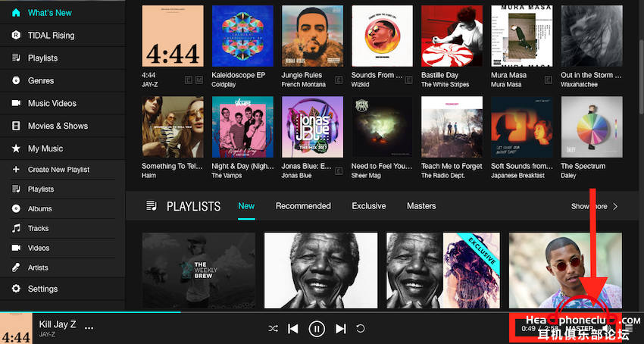Viewport: 644px width, 344px height.
Task: Click the Albums disc icon
Action: coord(16,209)
